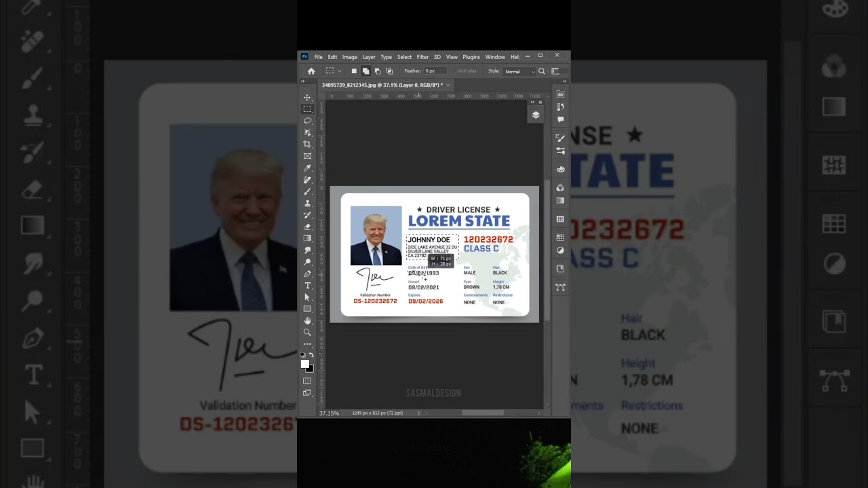
Task: Open the Layers panel icon
Action: (536, 115)
